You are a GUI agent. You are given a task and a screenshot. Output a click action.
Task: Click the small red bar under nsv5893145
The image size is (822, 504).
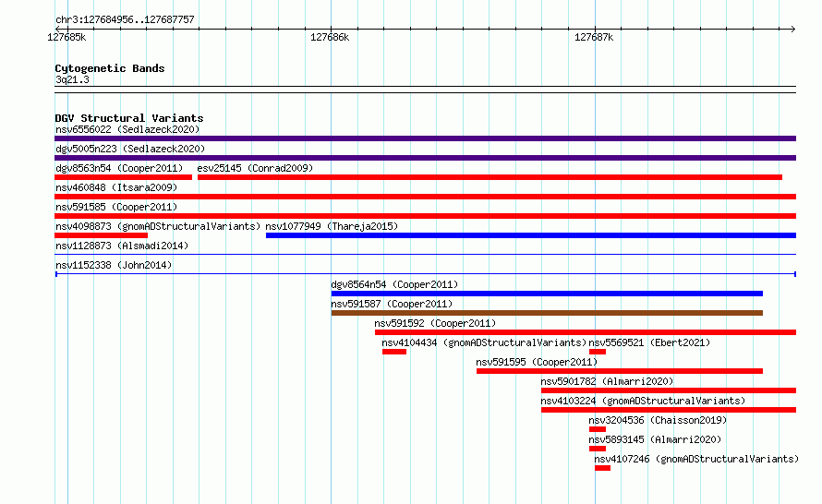[x=597, y=449]
